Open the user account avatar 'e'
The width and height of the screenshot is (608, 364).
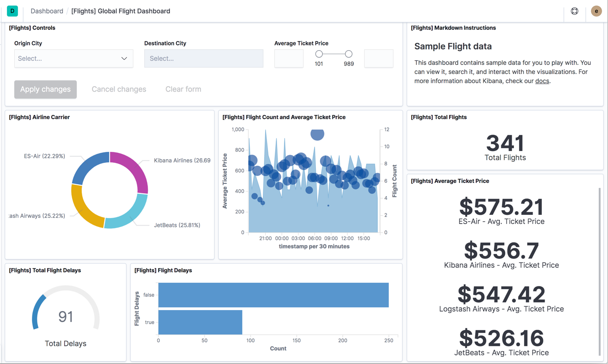596,11
